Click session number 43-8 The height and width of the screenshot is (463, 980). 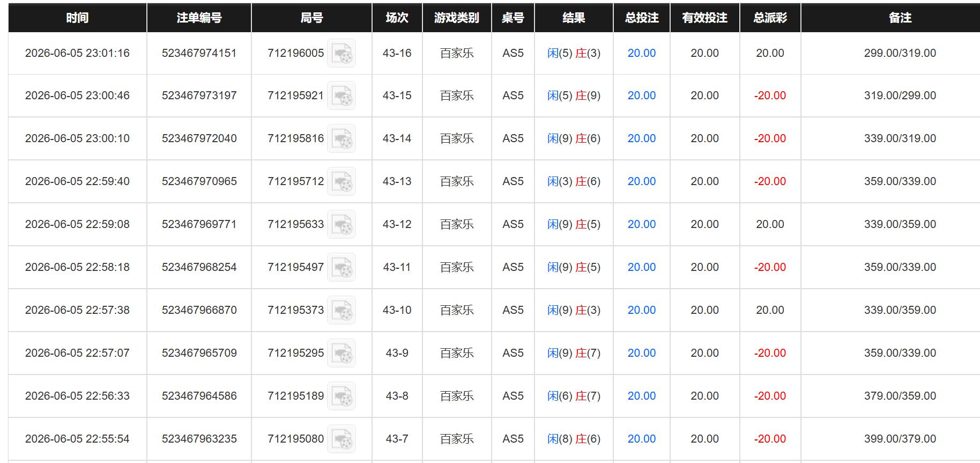click(x=397, y=396)
